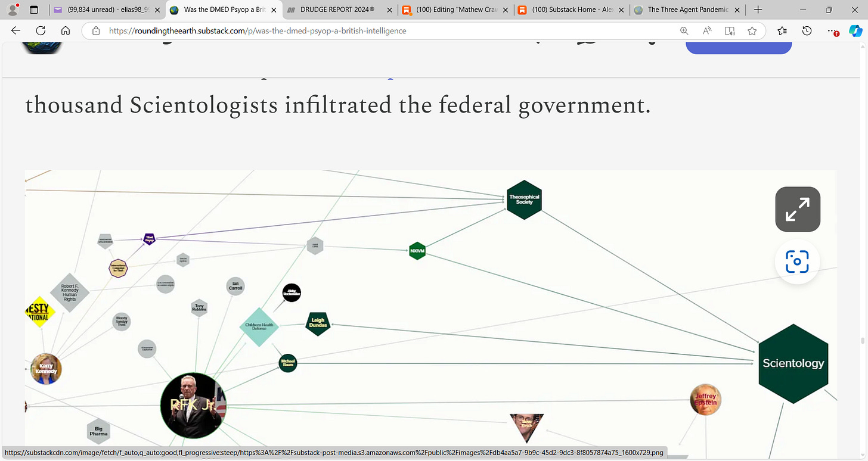Add this page to favorites star
The width and height of the screenshot is (868, 461).
[x=752, y=31]
